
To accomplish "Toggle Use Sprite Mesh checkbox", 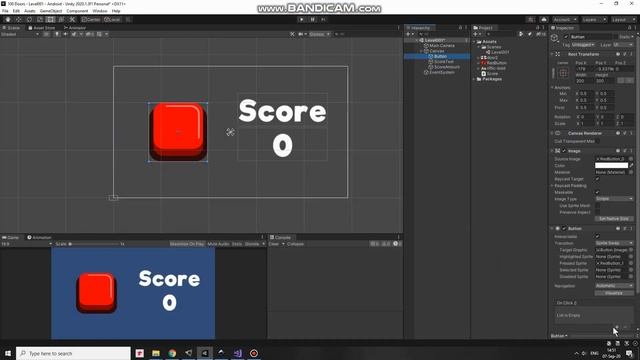I will pyautogui.click(x=598, y=206).
